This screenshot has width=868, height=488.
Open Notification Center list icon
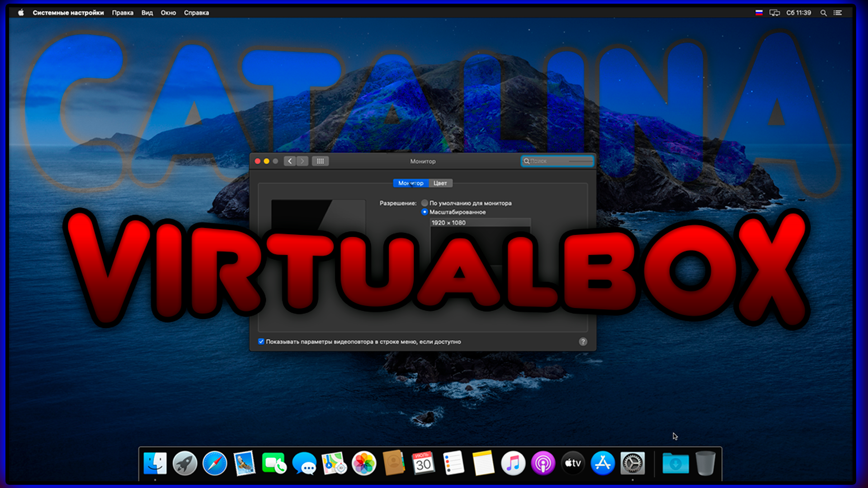tap(838, 13)
